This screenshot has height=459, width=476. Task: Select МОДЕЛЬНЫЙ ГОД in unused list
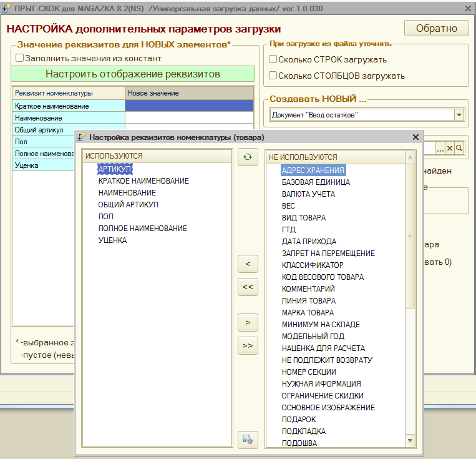coord(313,336)
